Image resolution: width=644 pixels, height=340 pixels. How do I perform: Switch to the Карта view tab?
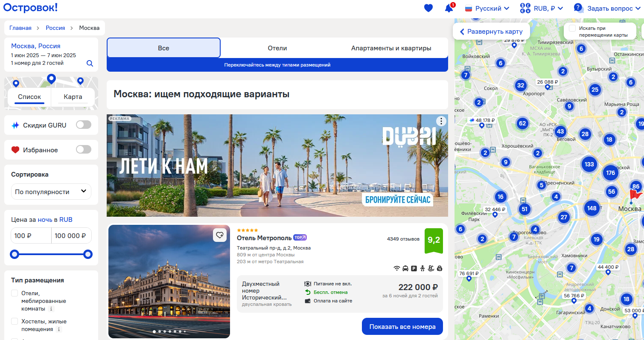point(73,97)
